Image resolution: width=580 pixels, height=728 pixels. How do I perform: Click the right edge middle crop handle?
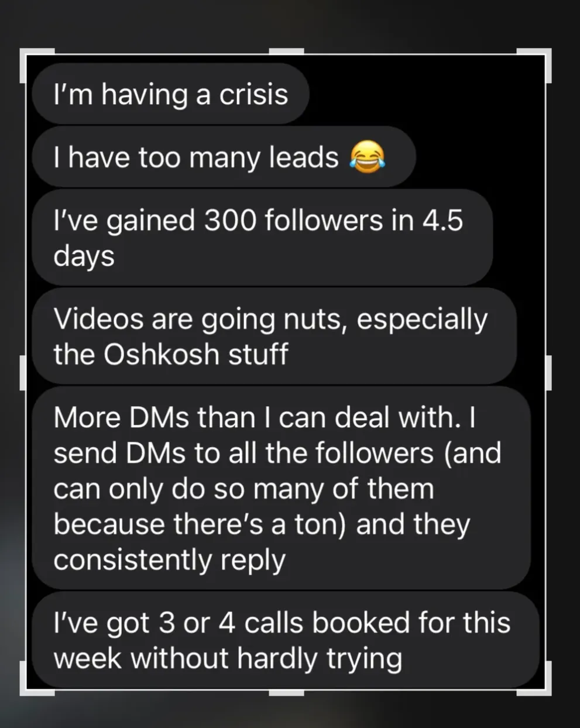click(548, 372)
